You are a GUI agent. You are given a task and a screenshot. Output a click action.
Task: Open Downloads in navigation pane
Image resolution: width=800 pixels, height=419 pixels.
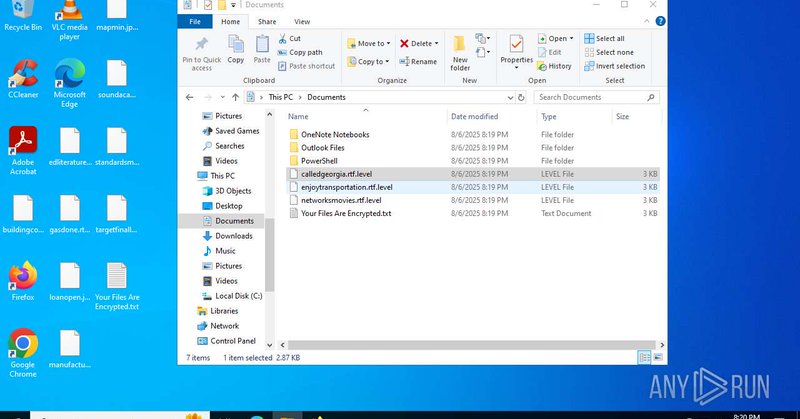[x=228, y=236]
